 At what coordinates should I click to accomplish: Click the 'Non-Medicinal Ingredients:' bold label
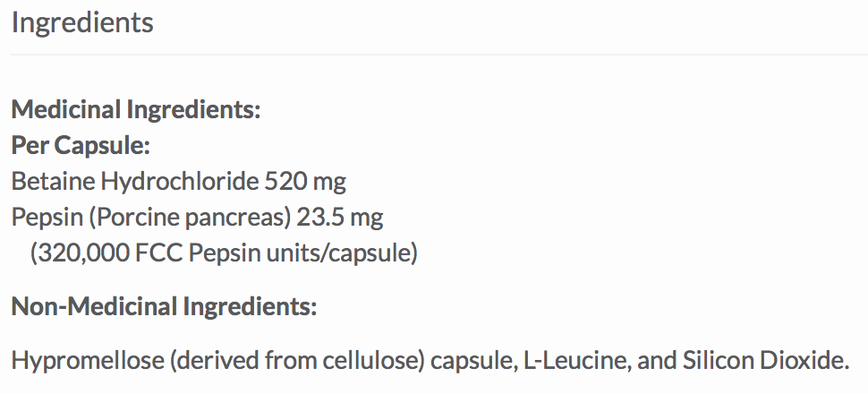pos(164,308)
